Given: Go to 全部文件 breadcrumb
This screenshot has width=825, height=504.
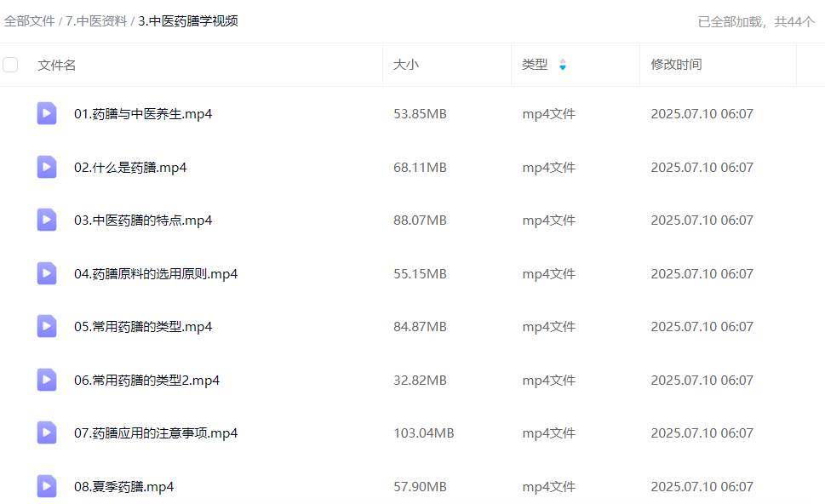Looking at the screenshot, I should point(29,21).
